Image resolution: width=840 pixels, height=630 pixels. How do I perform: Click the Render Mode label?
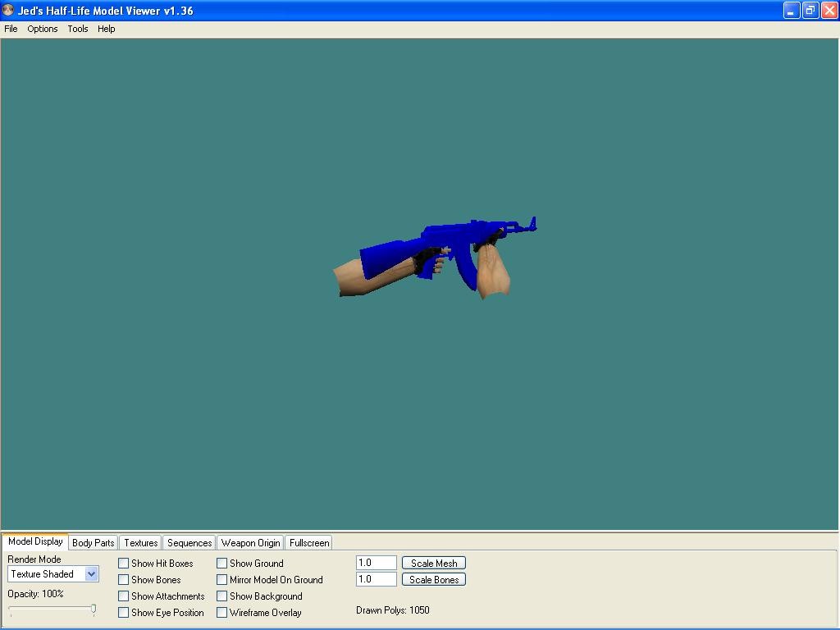34,559
